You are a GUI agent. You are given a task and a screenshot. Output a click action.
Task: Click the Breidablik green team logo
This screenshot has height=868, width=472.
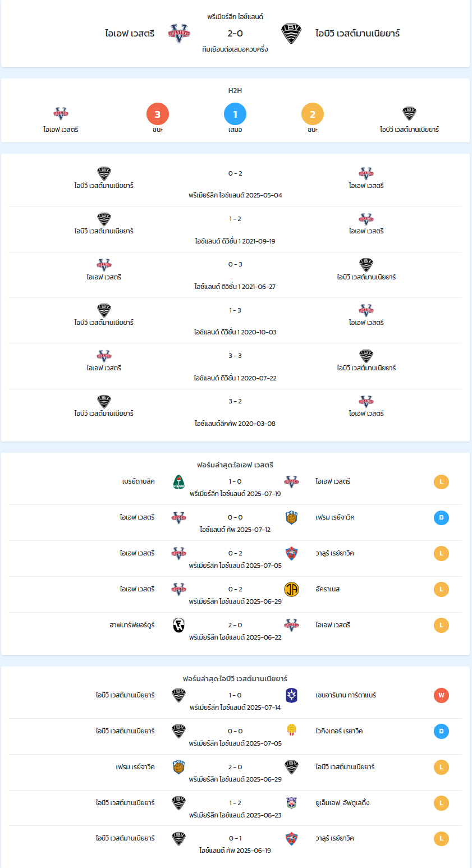click(179, 482)
